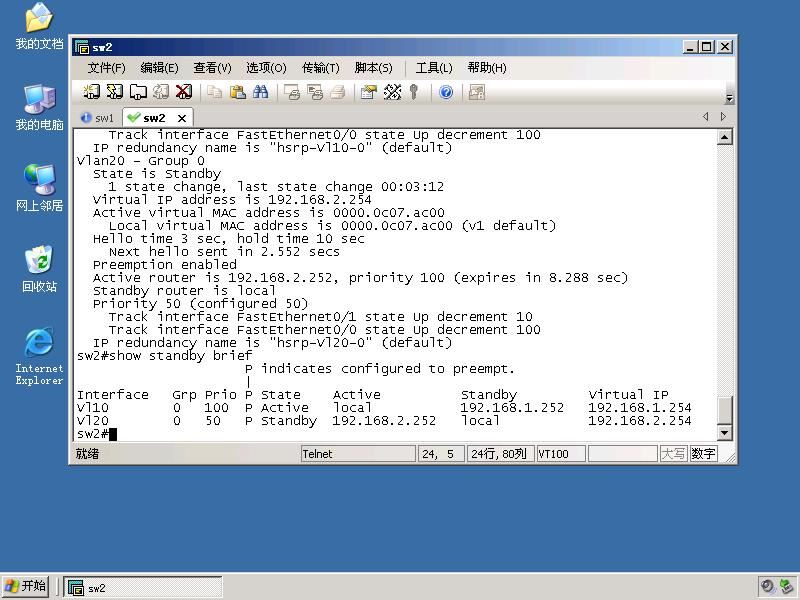Click 'Preemption enabled' line
The height and width of the screenshot is (600, 800).
pyautogui.click(x=165, y=265)
